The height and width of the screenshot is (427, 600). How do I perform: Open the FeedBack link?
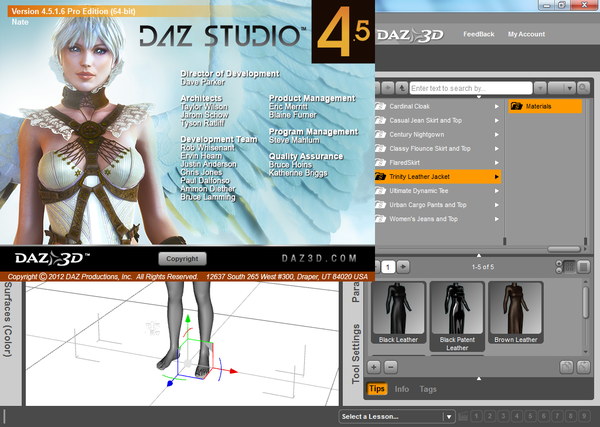[x=479, y=34]
